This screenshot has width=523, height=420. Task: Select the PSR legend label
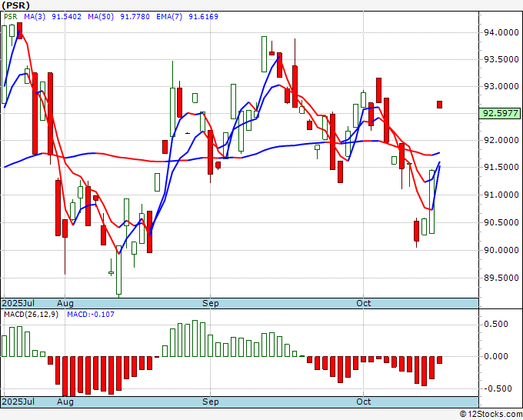pos(10,17)
